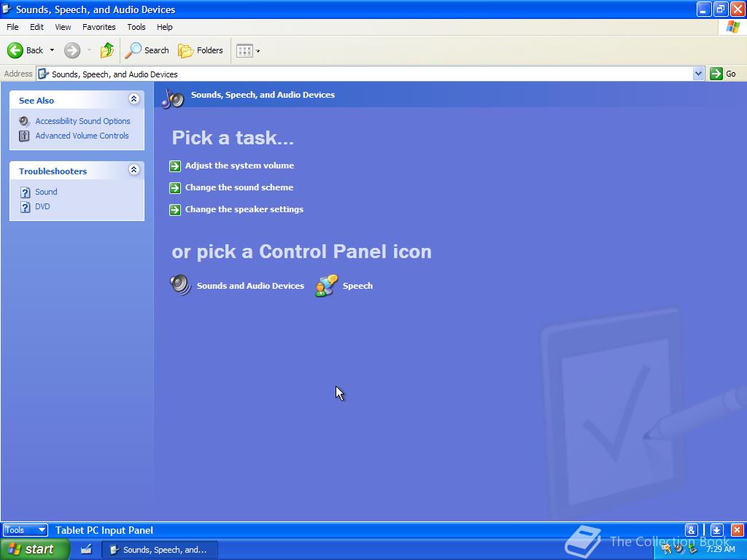The height and width of the screenshot is (560, 747).
Task: Open the Tablet PC Input Panel Tools dropdown
Action: click(26, 530)
